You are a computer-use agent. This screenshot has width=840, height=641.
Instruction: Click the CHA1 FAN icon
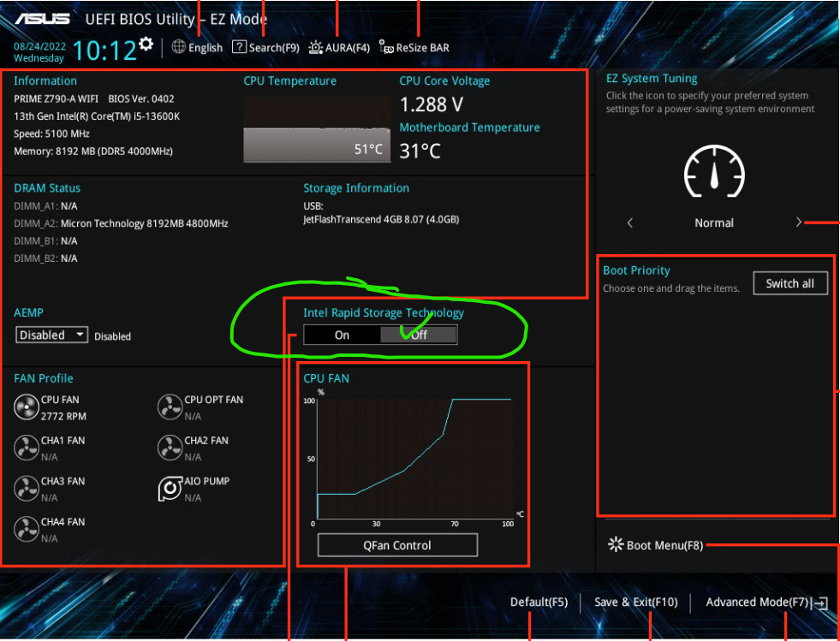click(27, 448)
